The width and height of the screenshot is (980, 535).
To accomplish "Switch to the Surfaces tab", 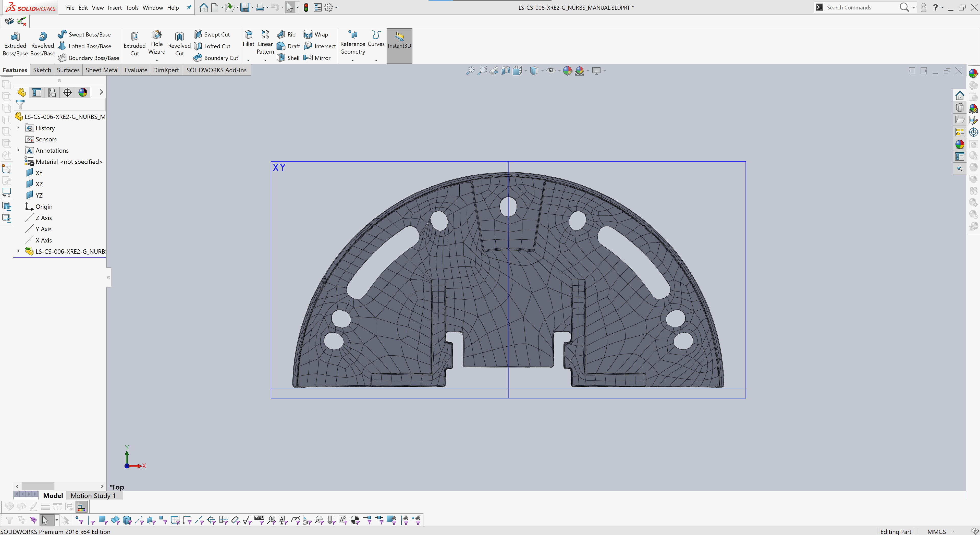I will click(68, 70).
